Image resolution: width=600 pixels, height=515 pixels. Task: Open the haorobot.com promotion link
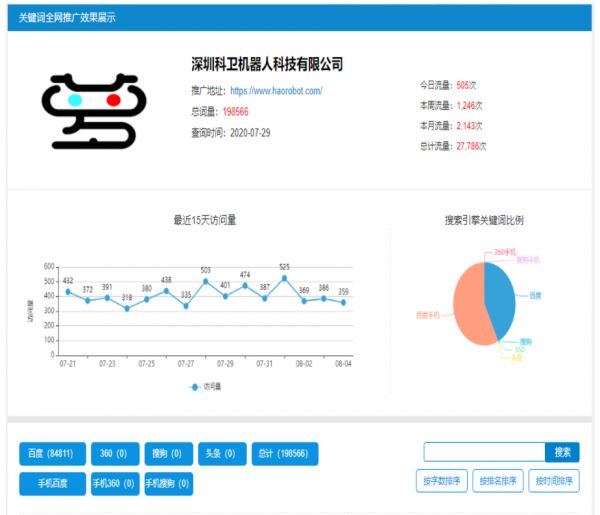pyautogui.click(x=276, y=90)
